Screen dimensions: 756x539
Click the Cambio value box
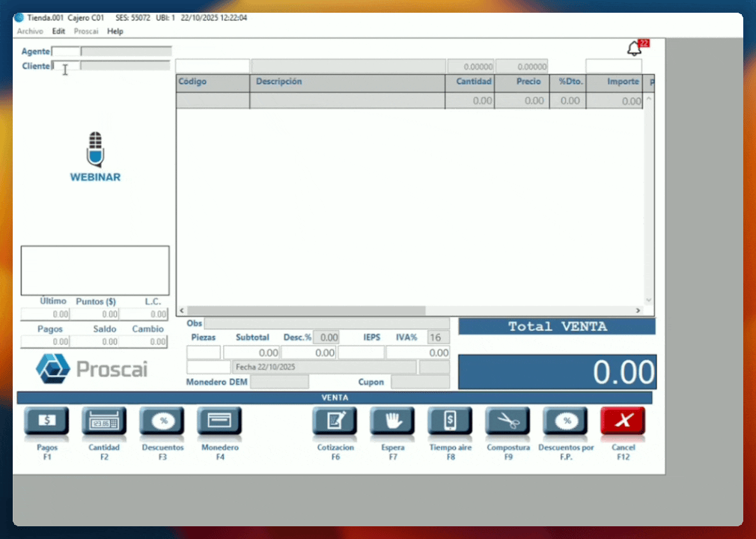[x=143, y=342]
